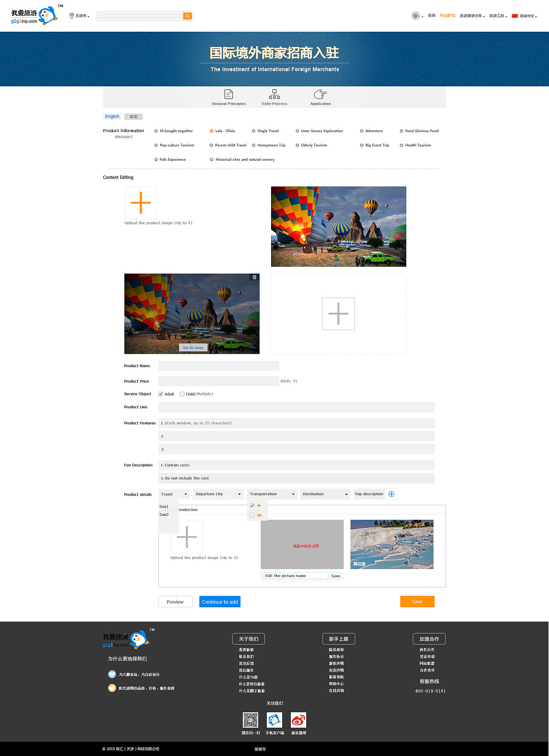Click the Set to cover button
Image resolution: width=549 pixels, height=756 pixels.
tap(193, 347)
